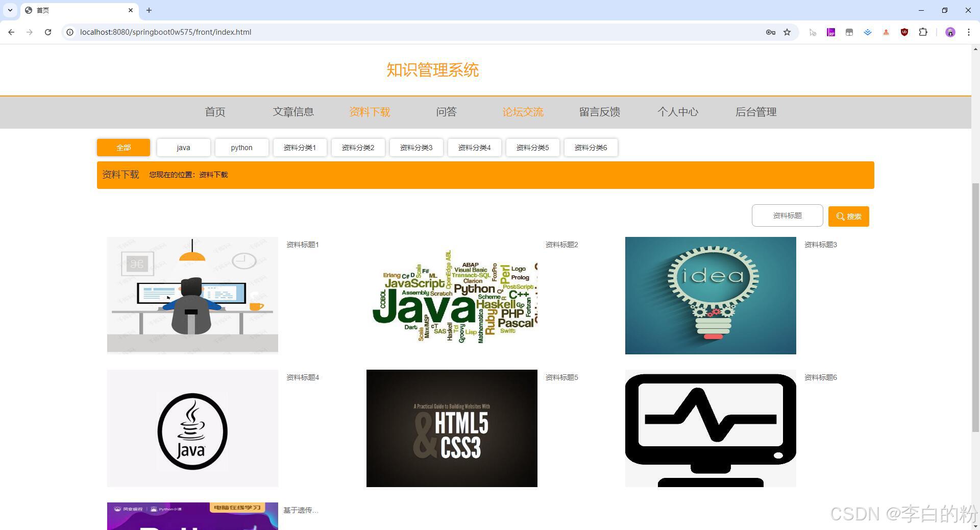Open the Java word cloud thumbnail

tap(452, 295)
